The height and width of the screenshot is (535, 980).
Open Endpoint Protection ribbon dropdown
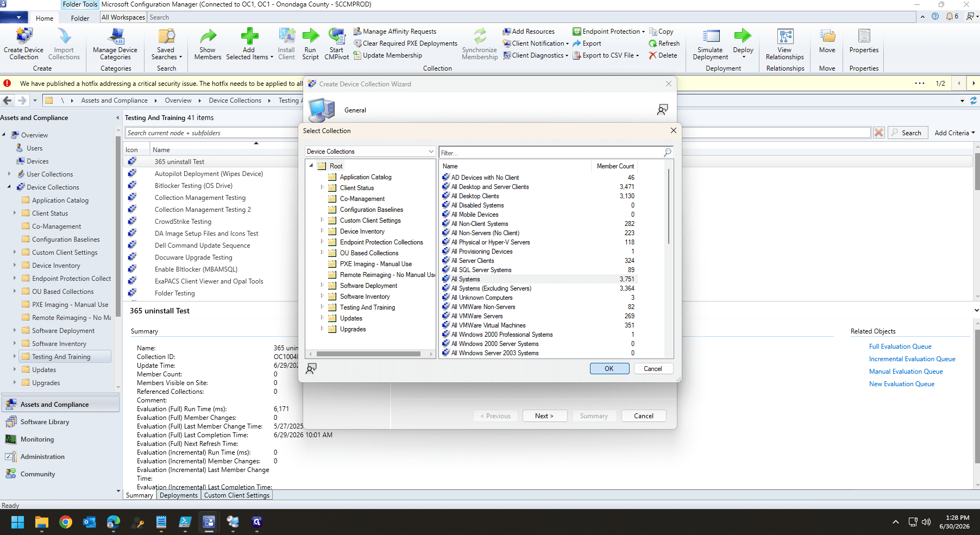608,32
